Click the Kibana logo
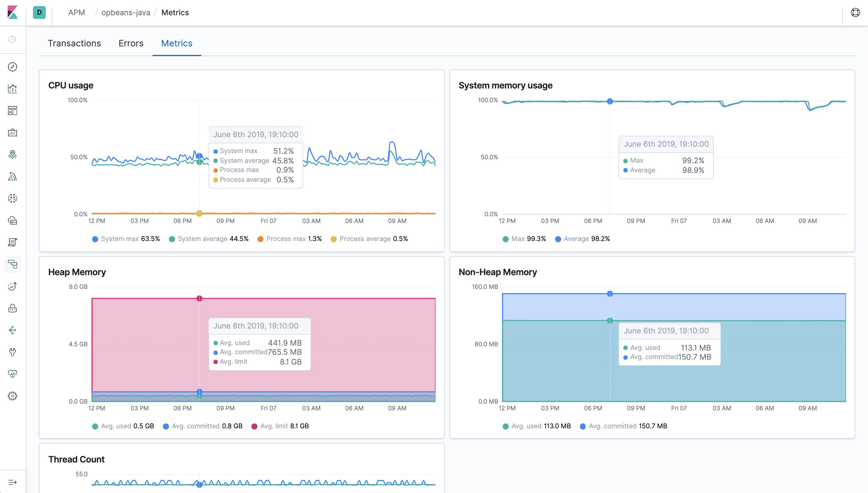The height and width of the screenshot is (493, 868). click(13, 13)
